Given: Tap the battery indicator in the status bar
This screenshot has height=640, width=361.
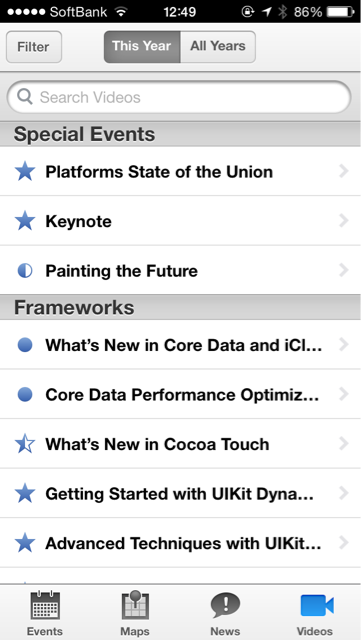Looking at the screenshot, I should (341, 12).
